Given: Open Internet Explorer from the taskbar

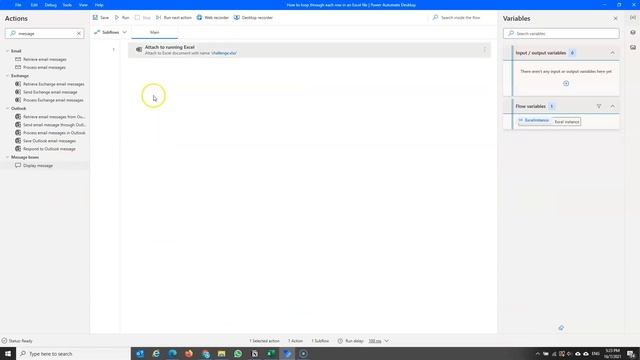Looking at the screenshot, I should pos(156,353).
